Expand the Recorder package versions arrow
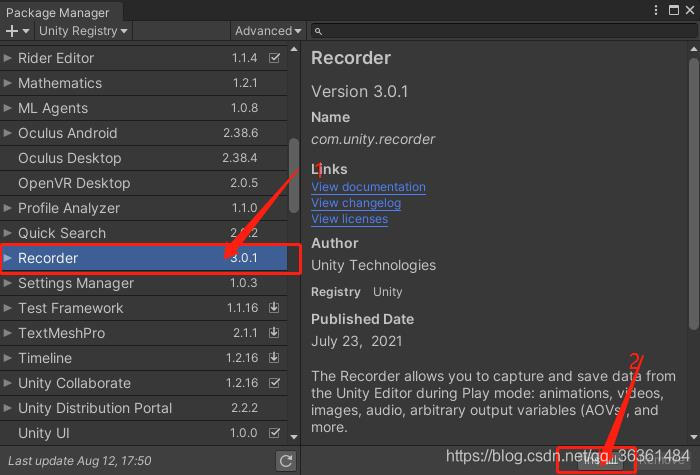 pyautogui.click(x=7, y=258)
